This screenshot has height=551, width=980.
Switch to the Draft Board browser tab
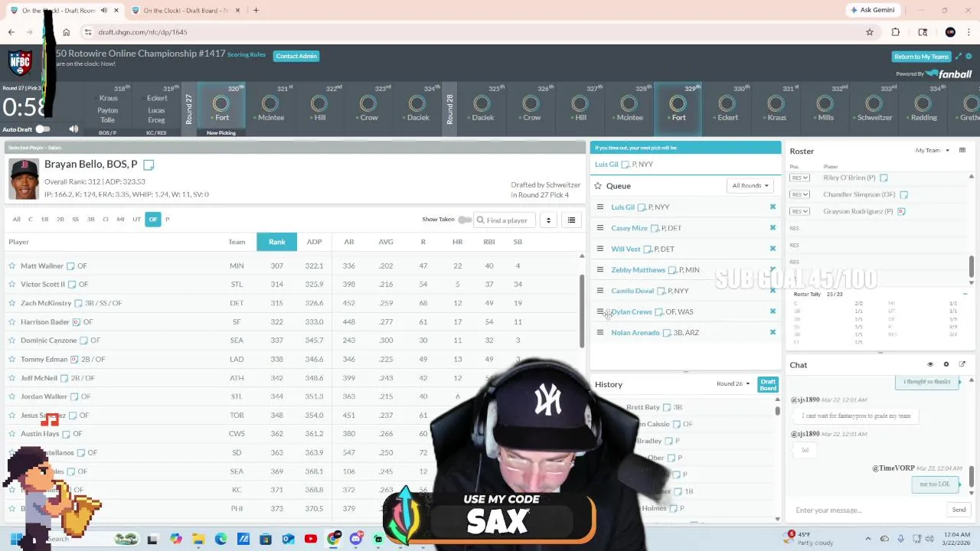point(185,11)
